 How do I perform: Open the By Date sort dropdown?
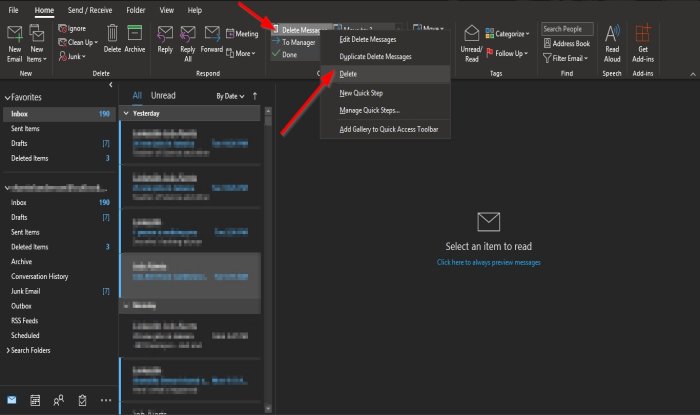(230, 96)
